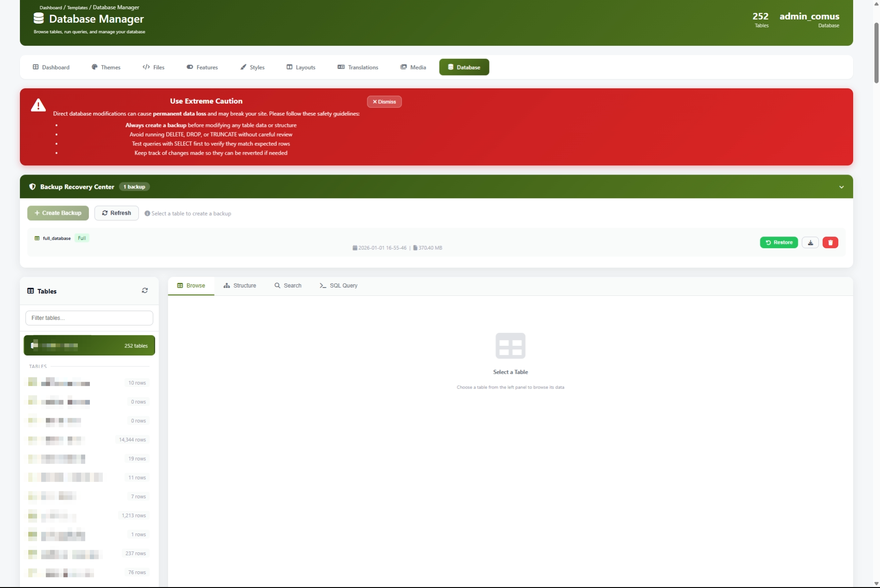The height and width of the screenshot is (588, 880).
Task: Switch to the SQL Query tab
Action: 338,286
